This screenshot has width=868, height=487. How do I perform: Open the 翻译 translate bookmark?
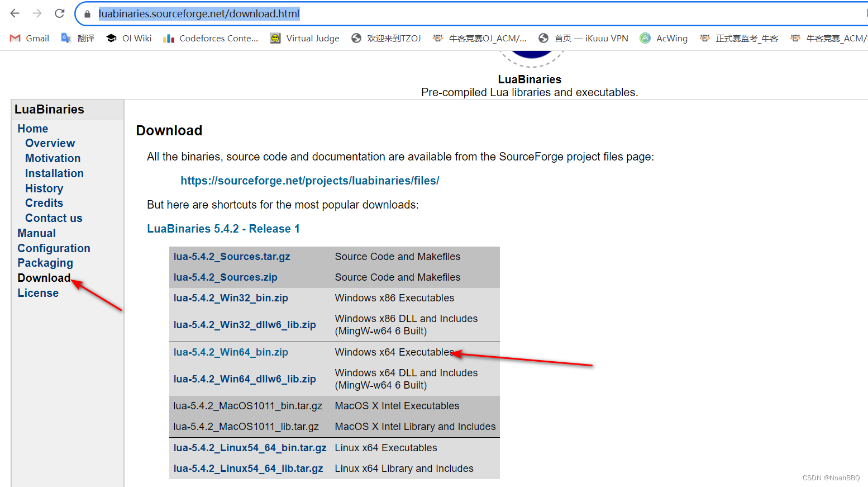click(x=78, y=38)
